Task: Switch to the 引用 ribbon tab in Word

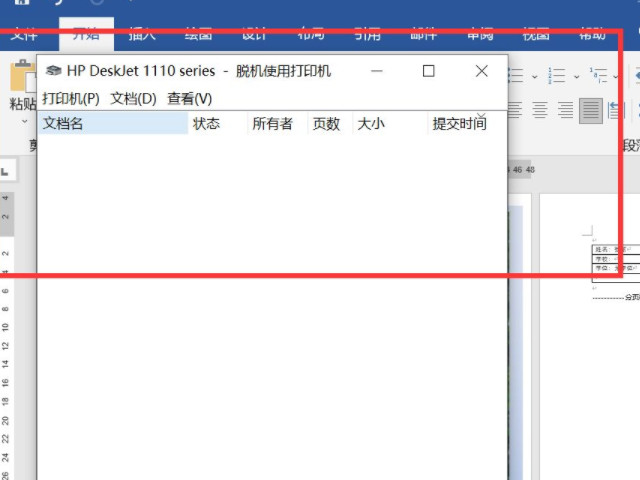Action: pos(367,35)
